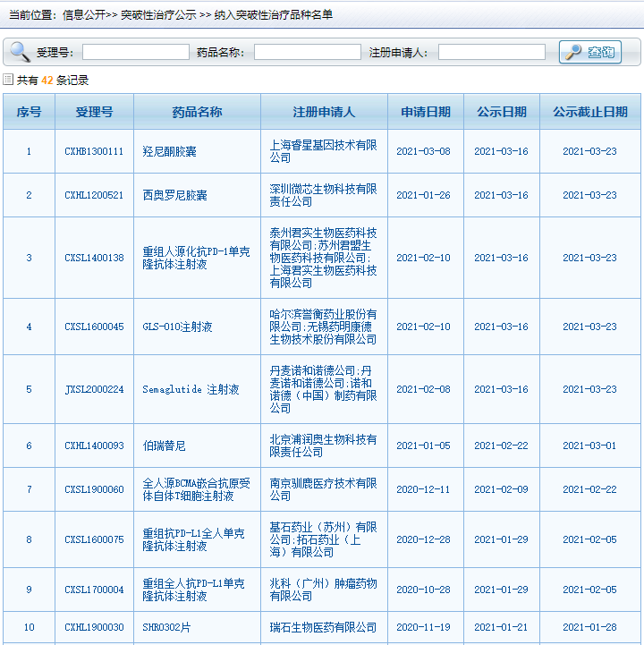Viewport: 644px width, 645px height.
Task: Select acceptance number CXSL1400138
Action: (x=94, y=258)
